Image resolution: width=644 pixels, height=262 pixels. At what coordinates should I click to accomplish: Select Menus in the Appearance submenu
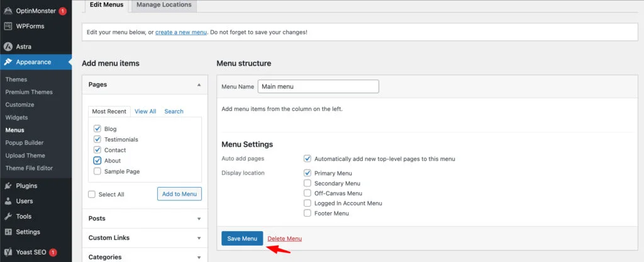pos(15,130)
